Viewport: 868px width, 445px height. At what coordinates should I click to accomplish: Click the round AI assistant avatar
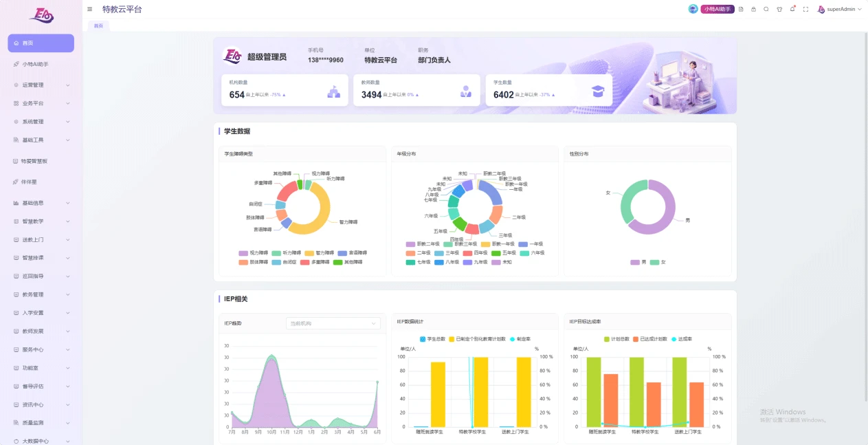693,9
